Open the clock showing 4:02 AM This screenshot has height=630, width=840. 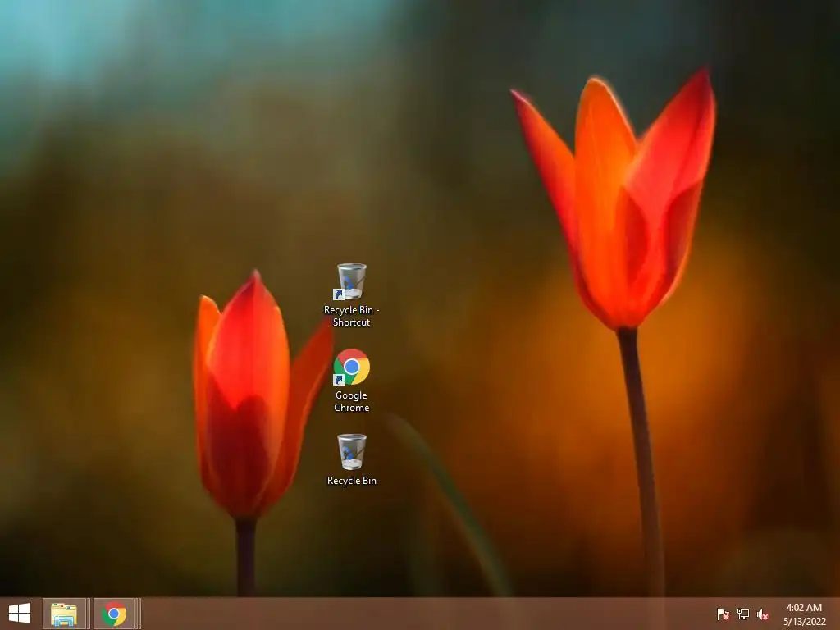pos(804,614)
